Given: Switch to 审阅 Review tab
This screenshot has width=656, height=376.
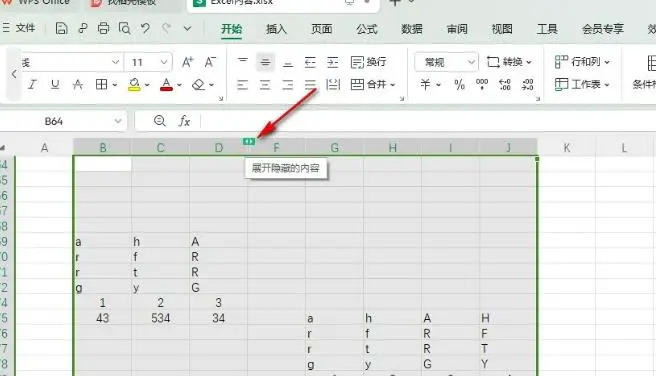Looking at the screenshot, I should [x=457, y=29].
